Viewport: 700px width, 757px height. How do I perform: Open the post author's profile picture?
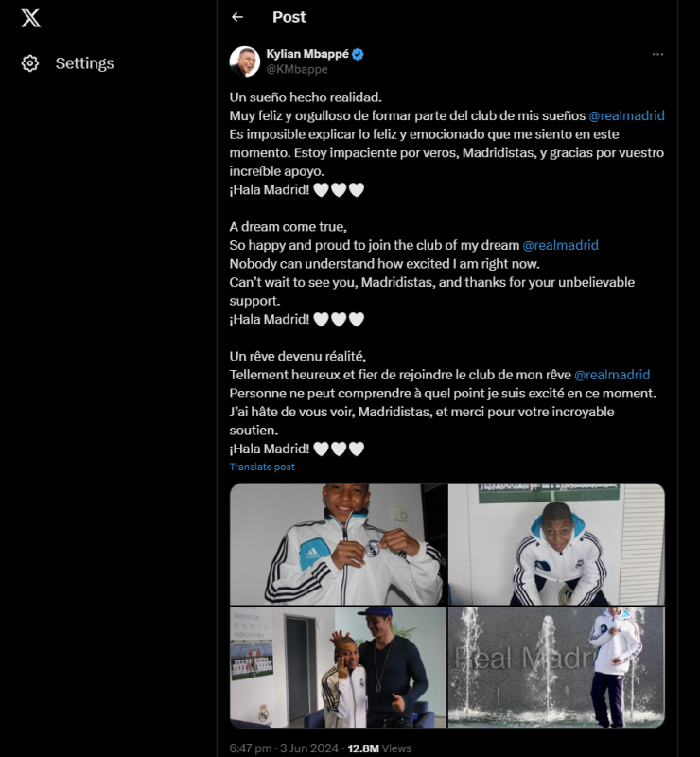[x=245, y=62]
